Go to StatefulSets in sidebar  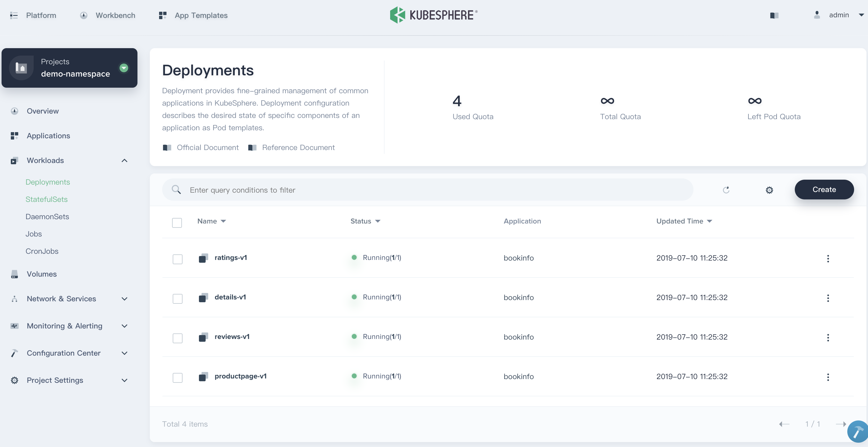click(x=47, y=199)
